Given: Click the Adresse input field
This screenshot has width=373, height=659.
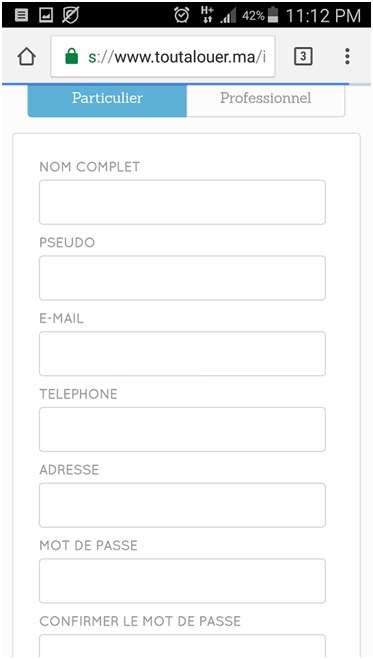Looking at the screenshot, I should pos(182,505).
